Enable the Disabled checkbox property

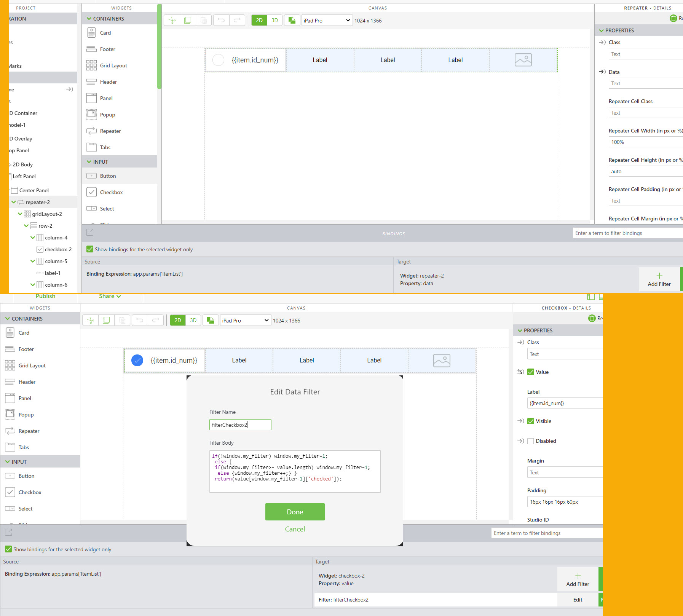coord(531,441)
